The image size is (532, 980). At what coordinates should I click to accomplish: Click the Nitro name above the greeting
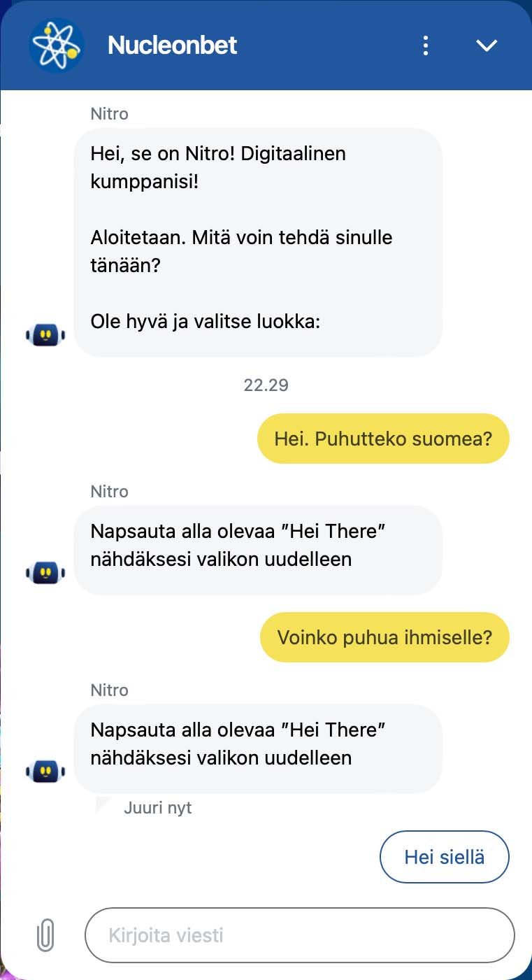click(109, 113)
